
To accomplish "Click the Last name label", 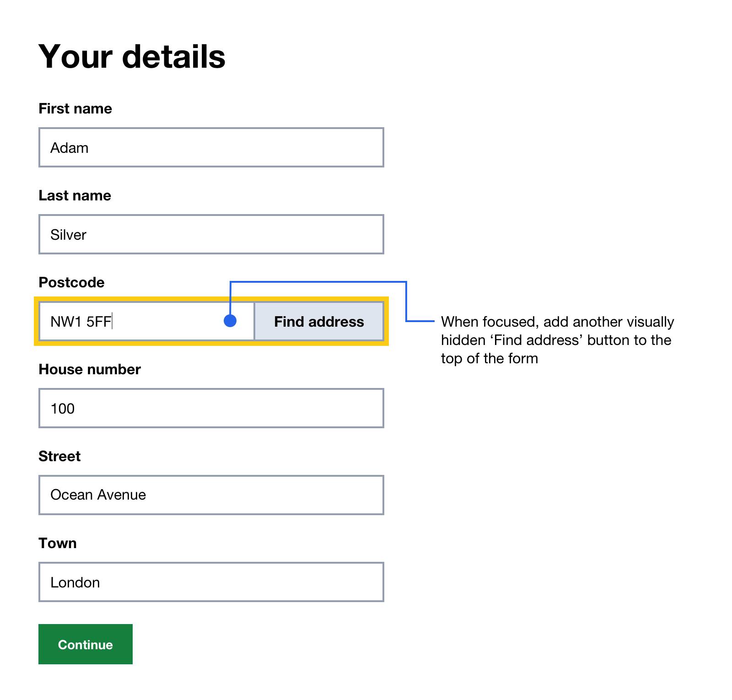I will (x=75, y=195).
